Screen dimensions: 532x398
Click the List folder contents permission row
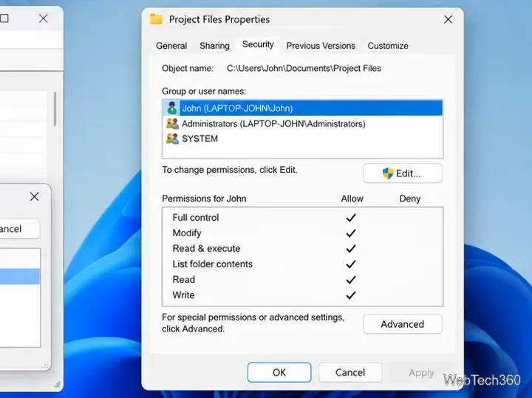[x=302, y=264]
